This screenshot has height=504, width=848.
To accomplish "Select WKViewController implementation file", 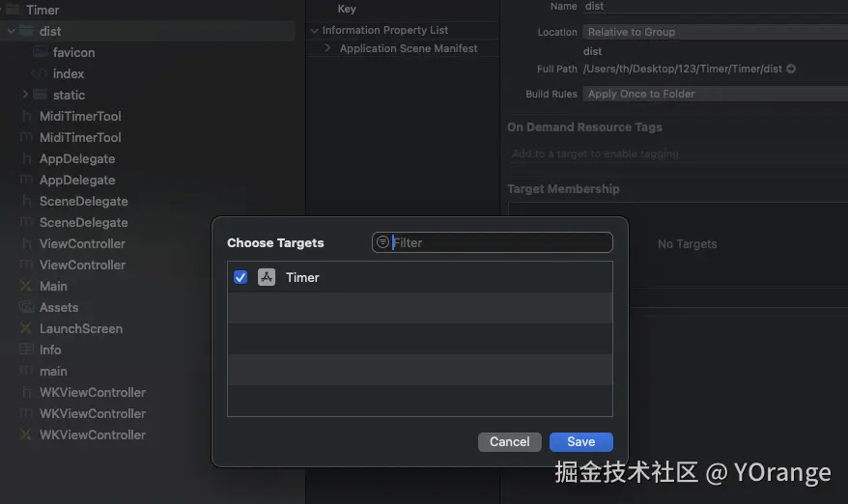I will pyautogui.click(x=92, y=413).
